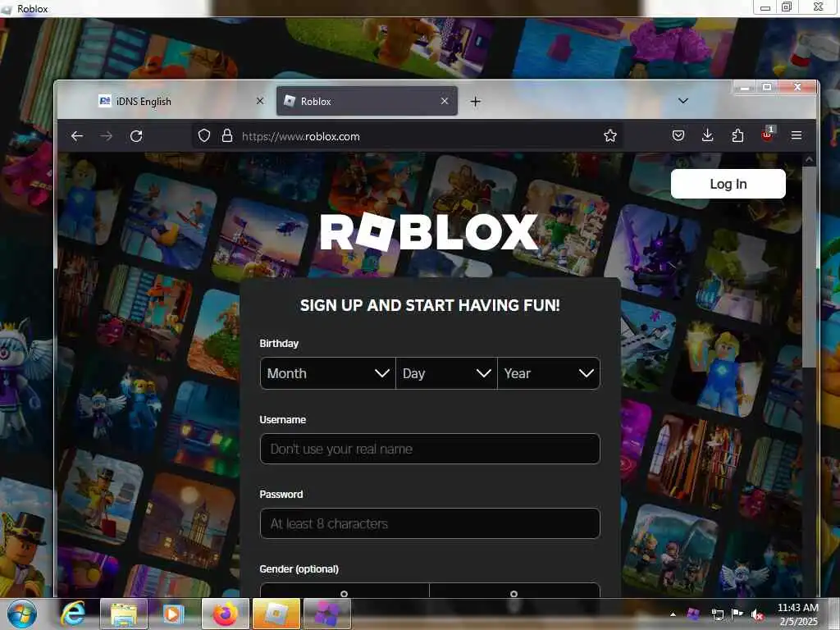The height and width of the screenshot is (630, 840).
Task: Click the Roblox taskbar button
Action: tap(276, 614)
